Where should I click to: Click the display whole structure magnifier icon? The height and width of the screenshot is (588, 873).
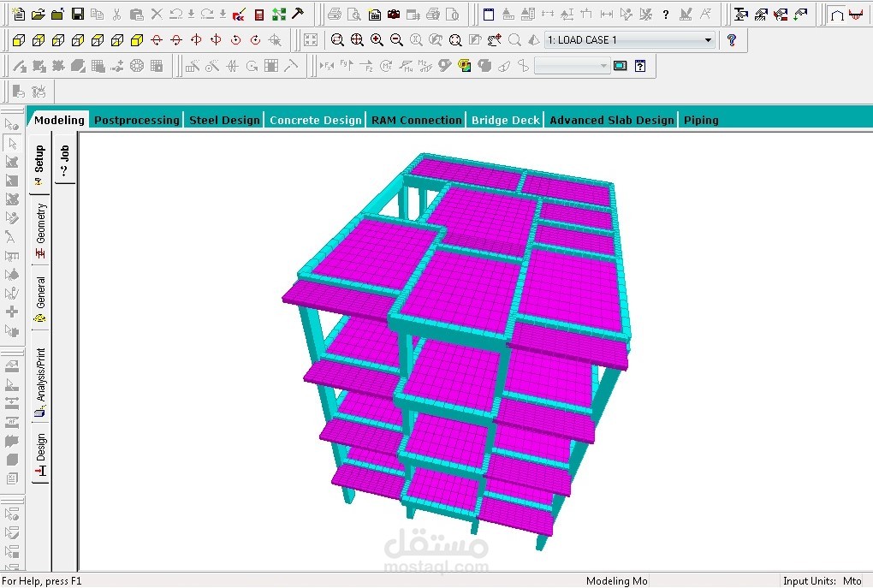(455, 40)
